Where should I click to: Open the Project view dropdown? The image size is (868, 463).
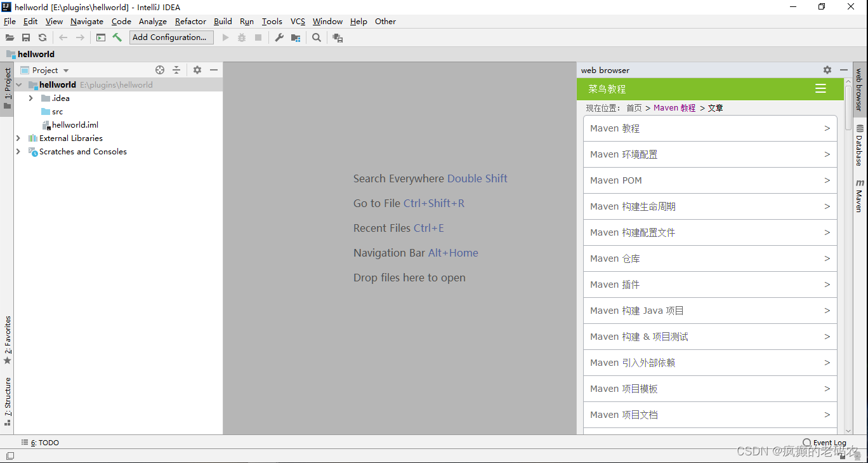66,70
